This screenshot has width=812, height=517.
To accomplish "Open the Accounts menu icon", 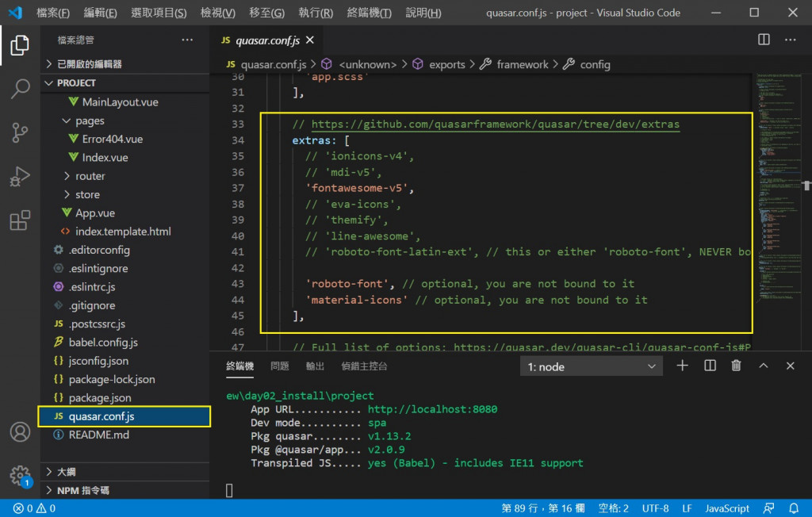I will point(20,431).
